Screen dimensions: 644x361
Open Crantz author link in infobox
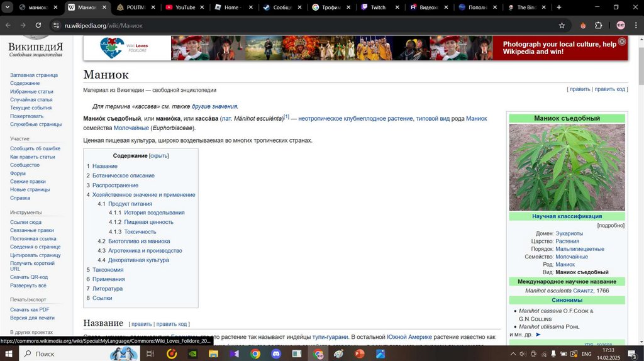[x=583, y=291]
